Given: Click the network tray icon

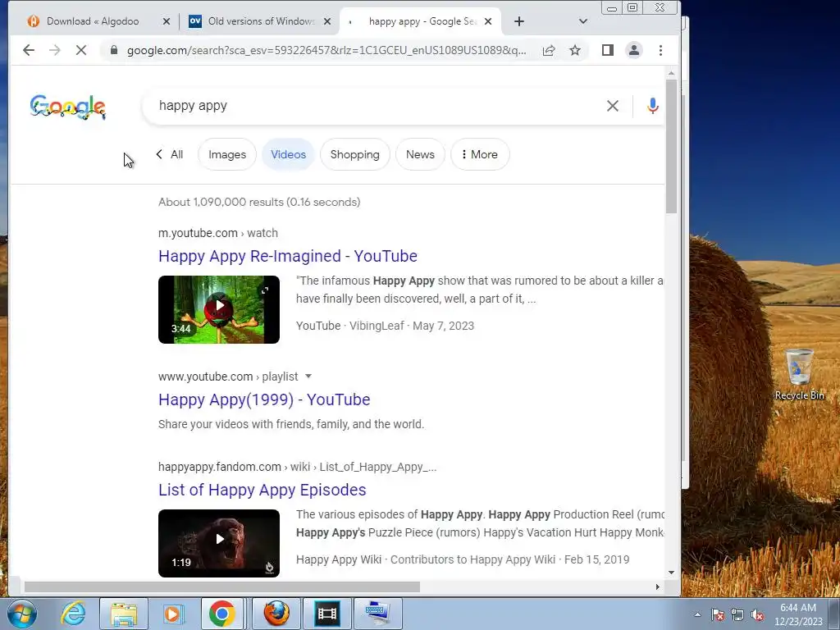Looking at the screenshot, I should (737, 614).
